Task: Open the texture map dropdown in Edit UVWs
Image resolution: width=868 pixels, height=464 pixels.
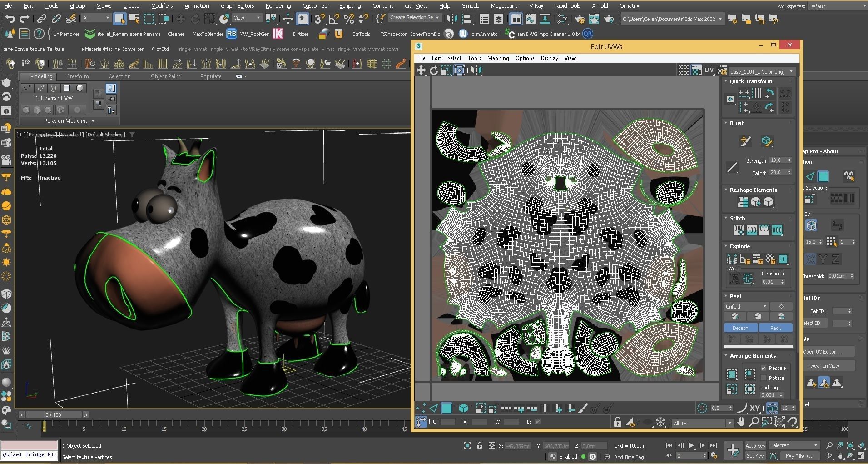Action: tap(762, 71)
